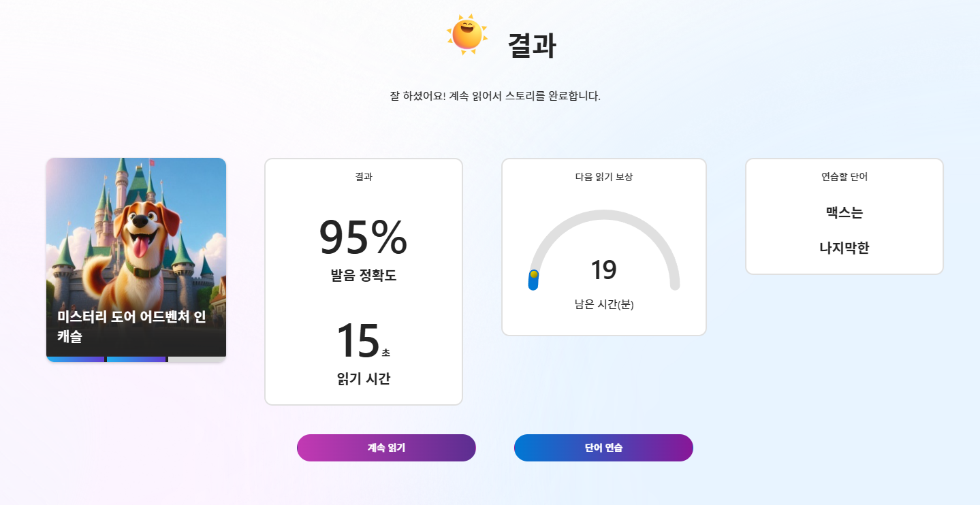980x505 pixels.
Task: Click the 남은 시간(분) label
Action: [x=604, y=304]
